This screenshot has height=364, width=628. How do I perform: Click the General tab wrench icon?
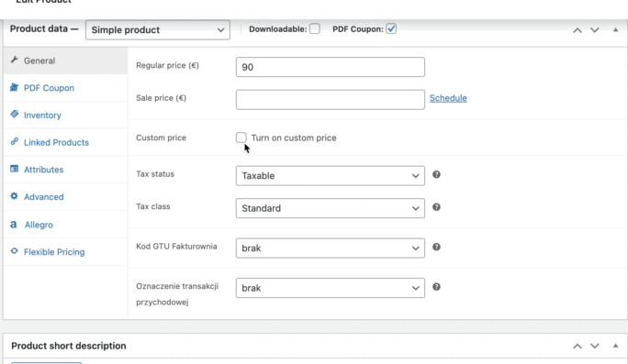point(15,60)
